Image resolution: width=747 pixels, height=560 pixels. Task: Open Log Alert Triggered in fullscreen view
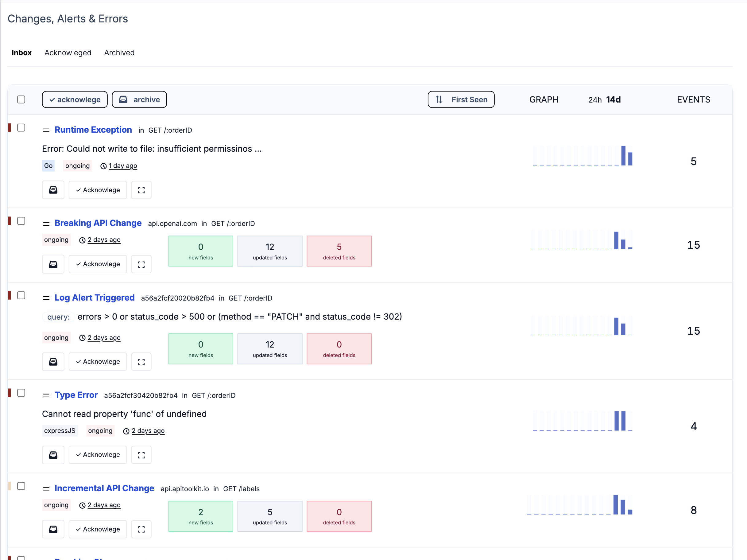pyautogui.click(x=141, y=361)
